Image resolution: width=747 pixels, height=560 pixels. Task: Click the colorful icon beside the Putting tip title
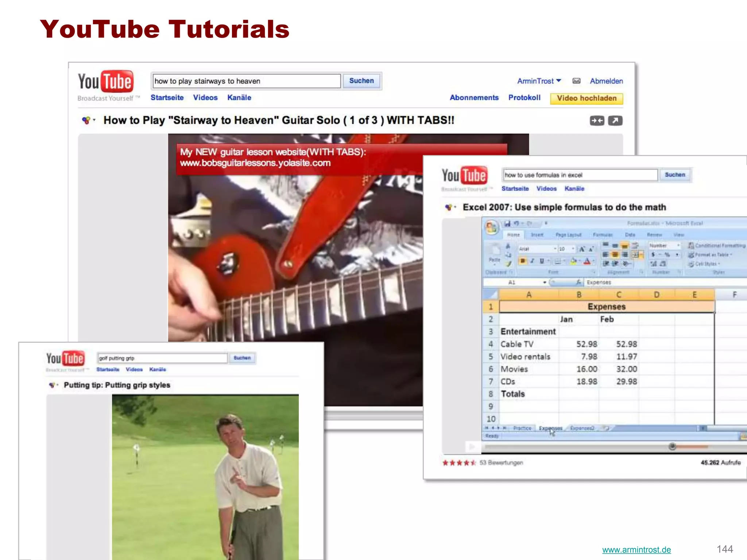tap(52, 385)
